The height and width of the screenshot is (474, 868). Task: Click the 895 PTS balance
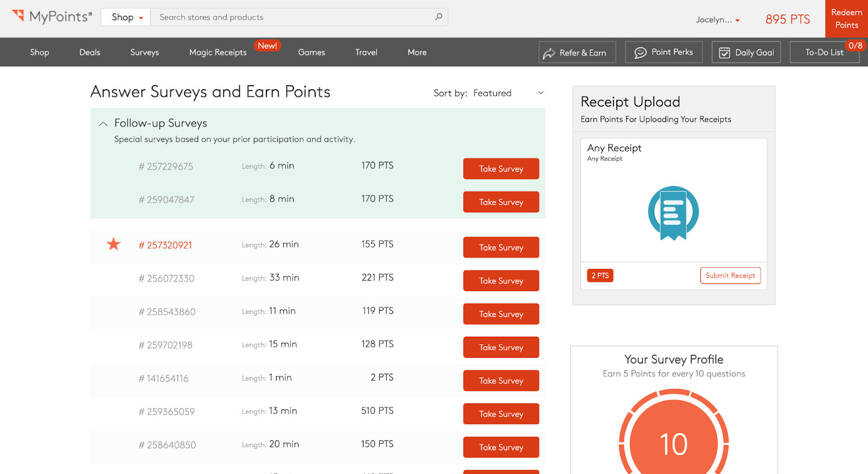point(788,19)
